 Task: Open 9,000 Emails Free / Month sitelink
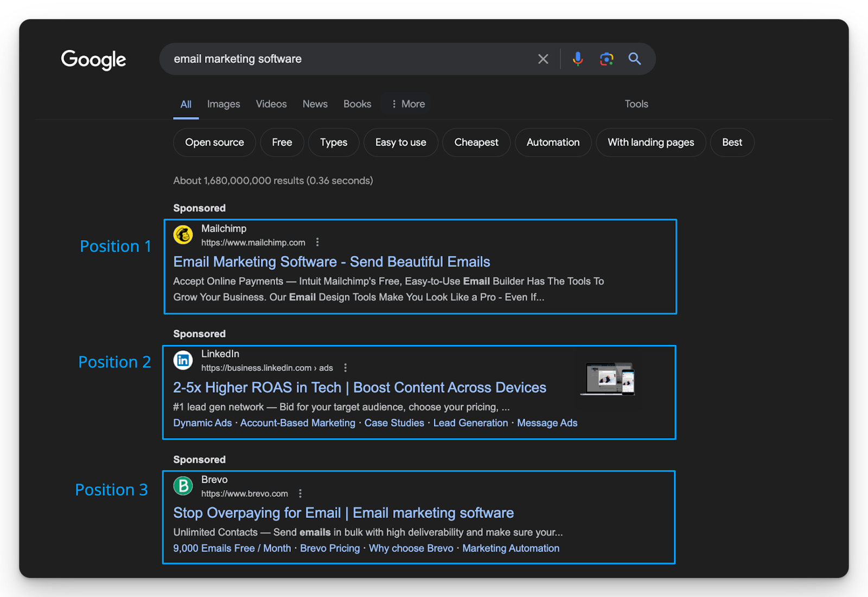232,548
